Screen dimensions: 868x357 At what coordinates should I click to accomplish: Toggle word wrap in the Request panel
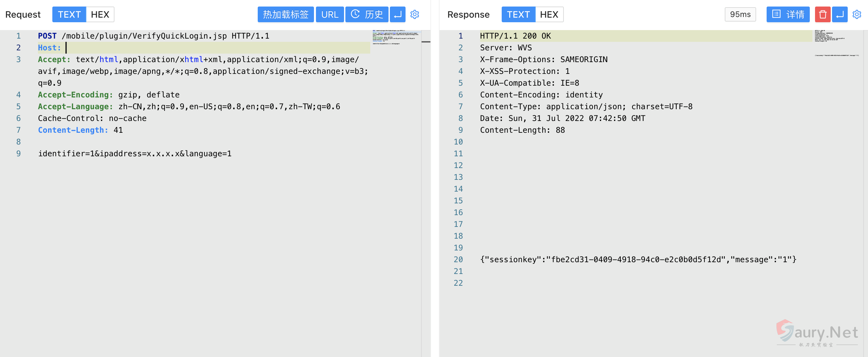point(398,14)
